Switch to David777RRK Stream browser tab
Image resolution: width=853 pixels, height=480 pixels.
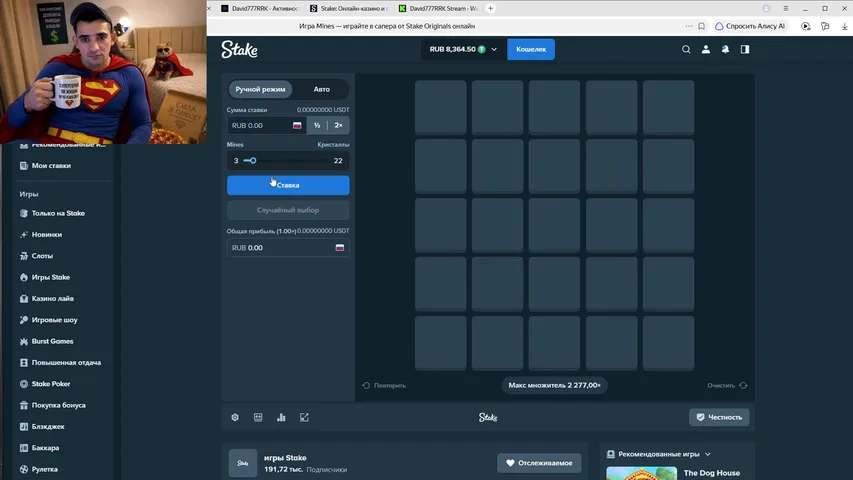click(x=438, y=9)
